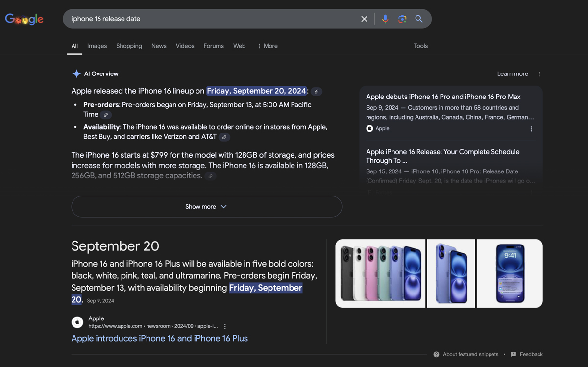Open the three-dot menu beside Learn more
Viewport: 588px width, 367px height.
pyautogui.click(x=539, y=73)
